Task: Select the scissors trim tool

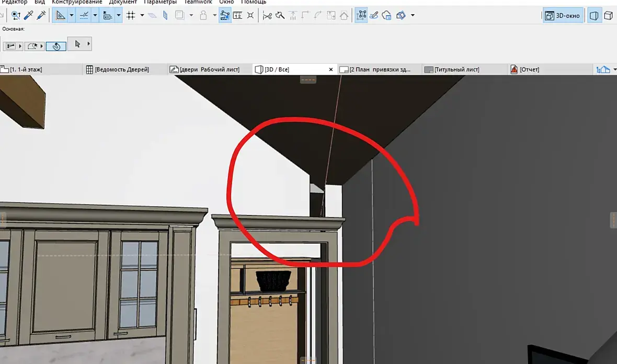Action: 267,15
